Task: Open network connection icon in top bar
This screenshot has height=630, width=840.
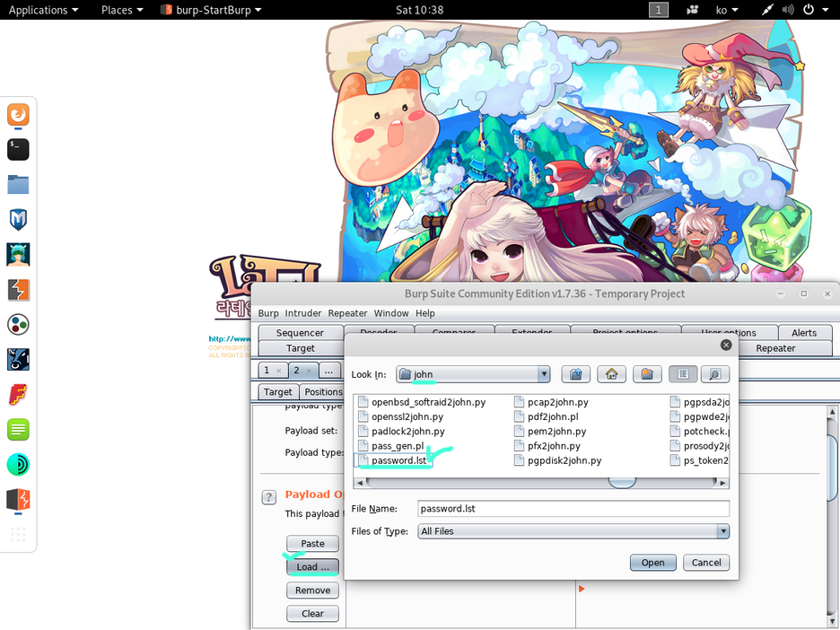Action: pos(768,10)
